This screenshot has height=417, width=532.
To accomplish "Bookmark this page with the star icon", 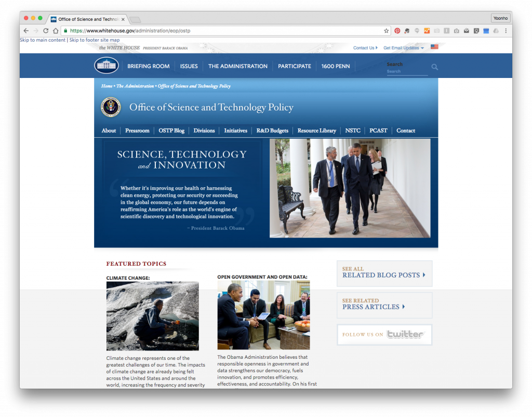I will (x=386, y=31).
